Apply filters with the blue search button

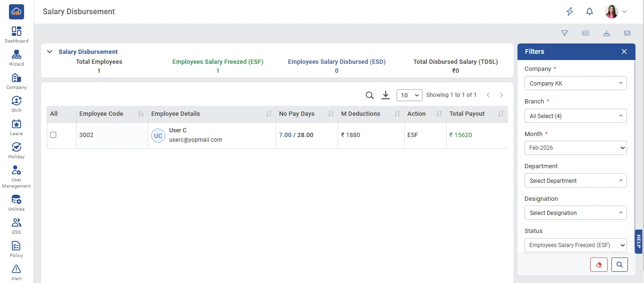pyautogui.click(x=619, y=265)
